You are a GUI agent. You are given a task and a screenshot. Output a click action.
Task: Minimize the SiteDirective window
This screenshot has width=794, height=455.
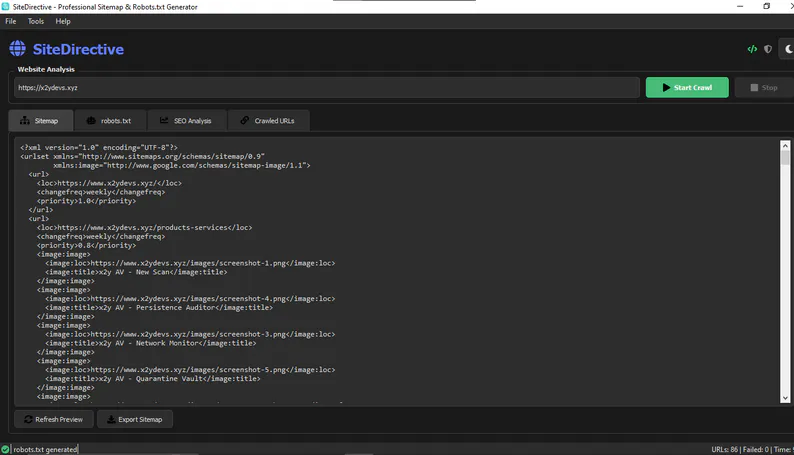740,7
